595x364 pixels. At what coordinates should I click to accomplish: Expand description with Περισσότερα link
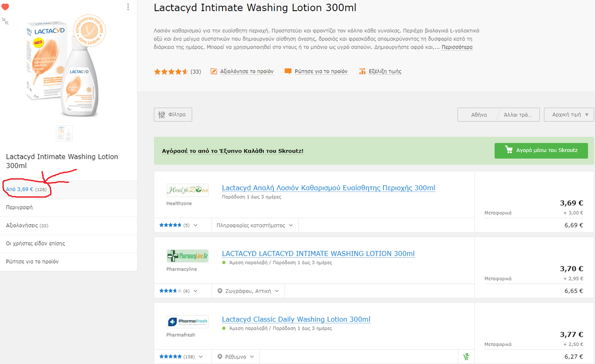[457, 47]
